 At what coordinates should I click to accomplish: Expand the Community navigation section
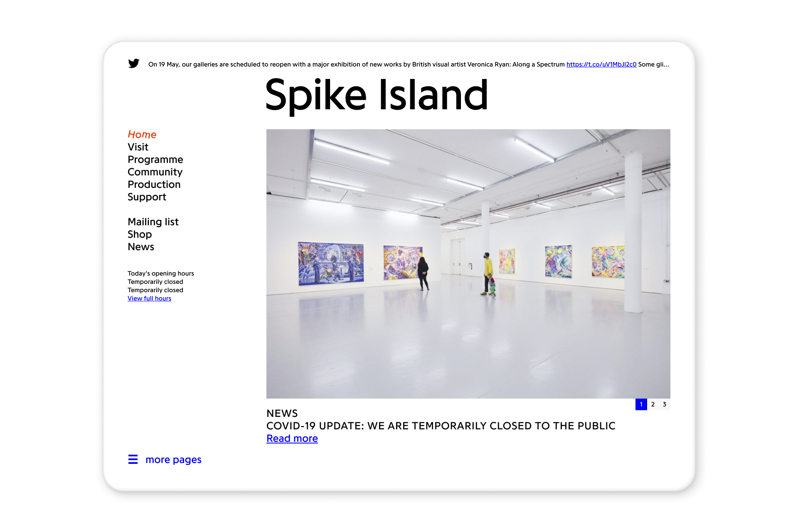(x=155, y=172)
